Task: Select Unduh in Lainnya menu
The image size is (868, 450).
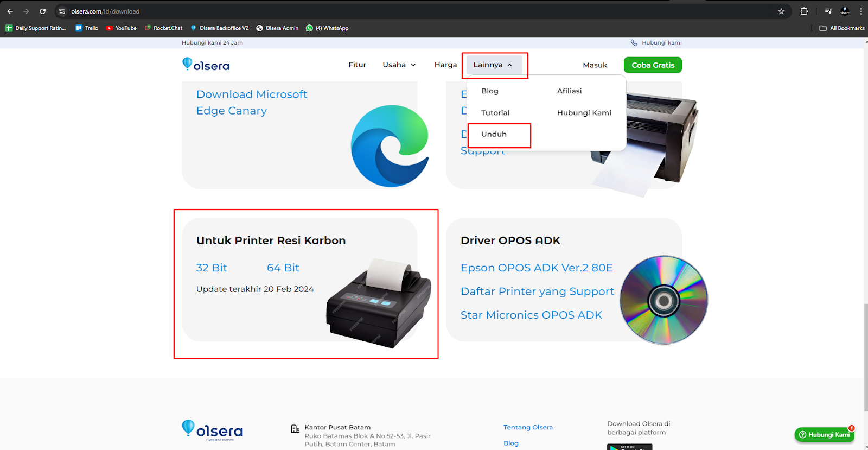Action: pos(494,134)
